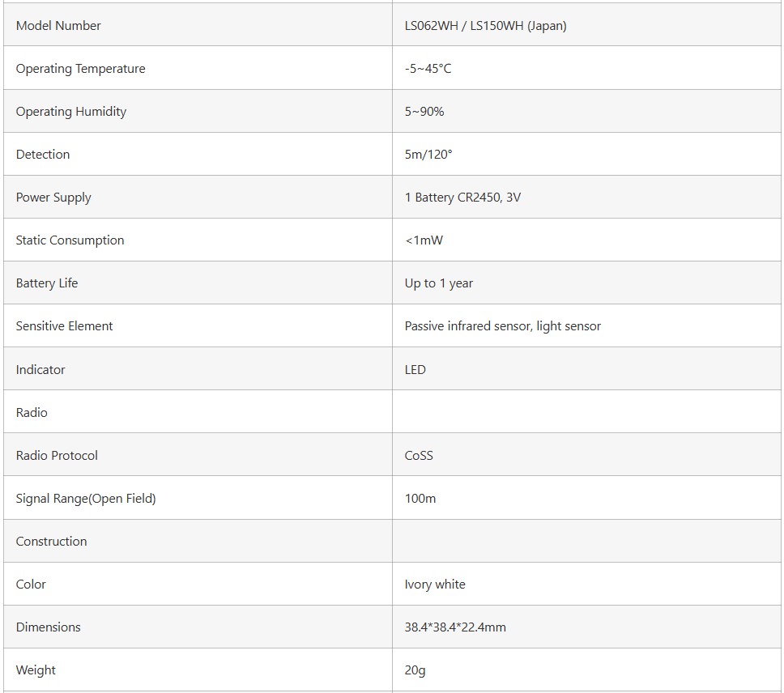Select the "<1mW" consumption value

[424, 240]
